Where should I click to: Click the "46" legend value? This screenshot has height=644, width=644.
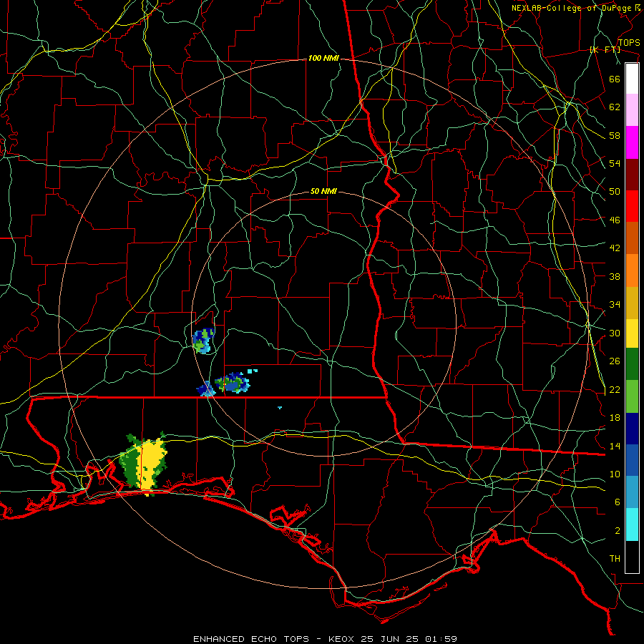click(x=615, y=220)
